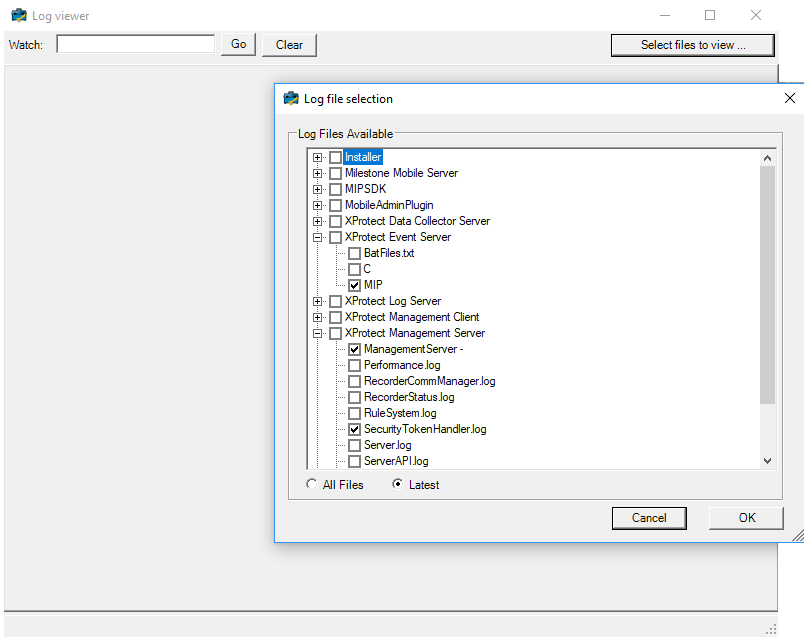Check the XProtect Management Client checkbox
804x637 pixels.
pos(335,317)
